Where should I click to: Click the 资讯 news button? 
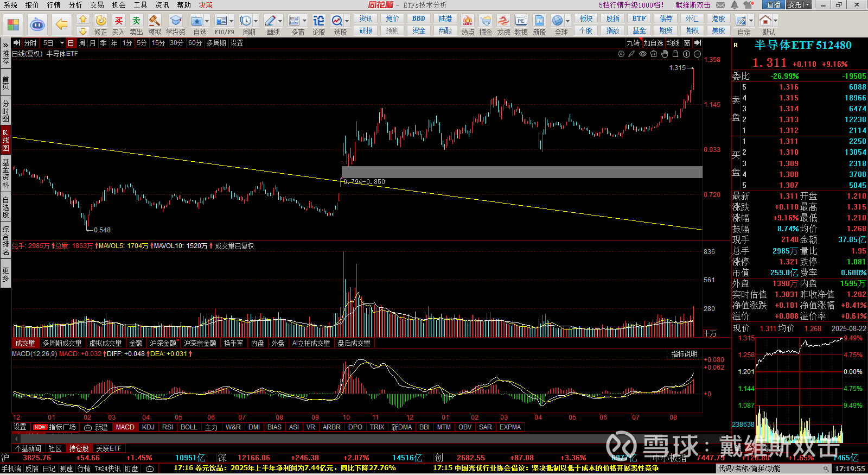366,18
